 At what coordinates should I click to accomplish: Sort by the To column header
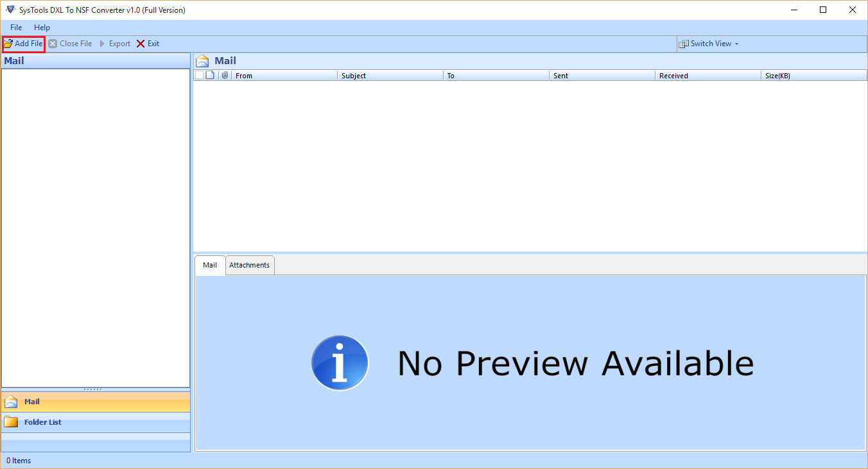[x=496, y=76]
